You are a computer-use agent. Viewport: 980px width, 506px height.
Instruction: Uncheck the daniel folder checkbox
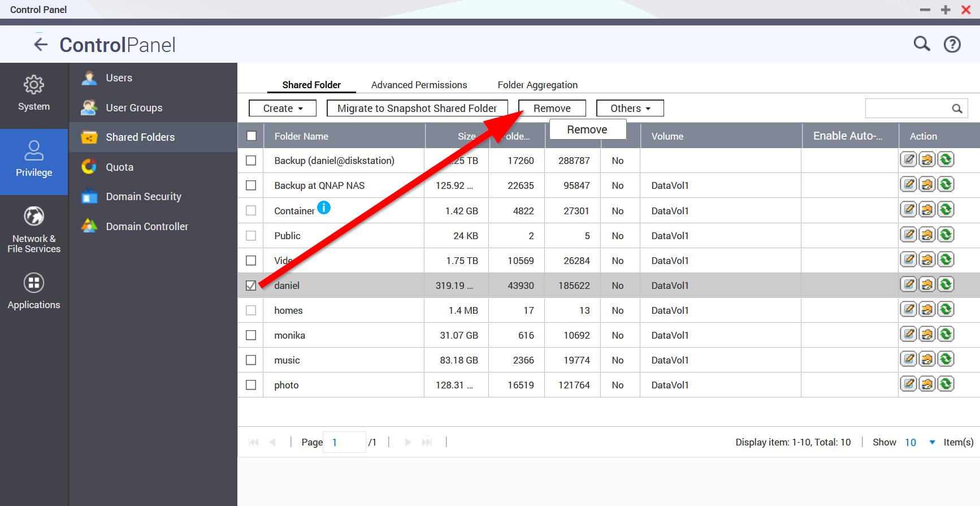tap(251, 286)
